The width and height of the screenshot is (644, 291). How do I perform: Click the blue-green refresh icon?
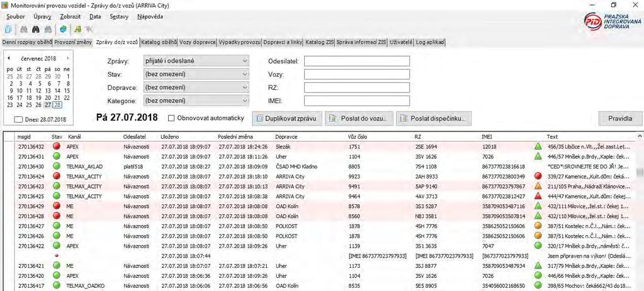[63, 29]
